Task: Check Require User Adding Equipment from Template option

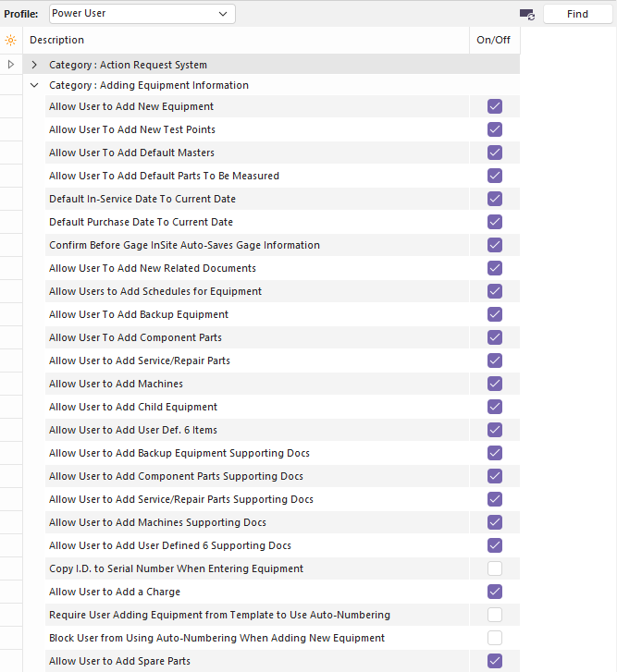Action: pyautogui.click(x=495, y=615)
